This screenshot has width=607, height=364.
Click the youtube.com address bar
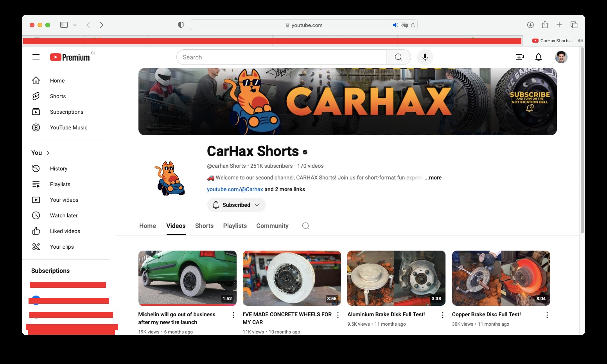(304, 25)
